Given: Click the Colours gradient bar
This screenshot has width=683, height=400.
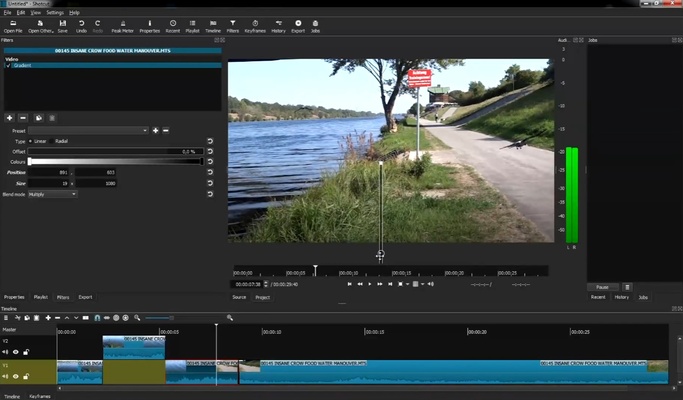Looking at the screenshot, I should pos(115,162).
